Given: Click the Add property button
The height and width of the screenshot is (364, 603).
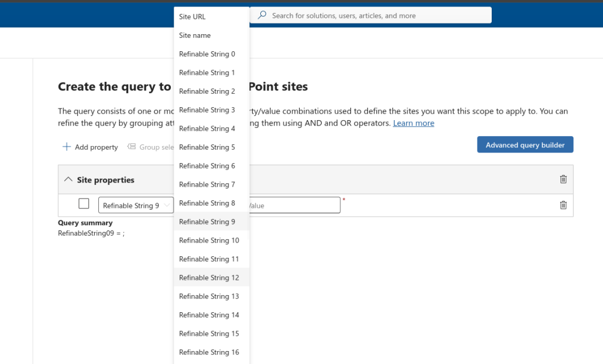Looking at the screenshot, I should tap(90, 147).
